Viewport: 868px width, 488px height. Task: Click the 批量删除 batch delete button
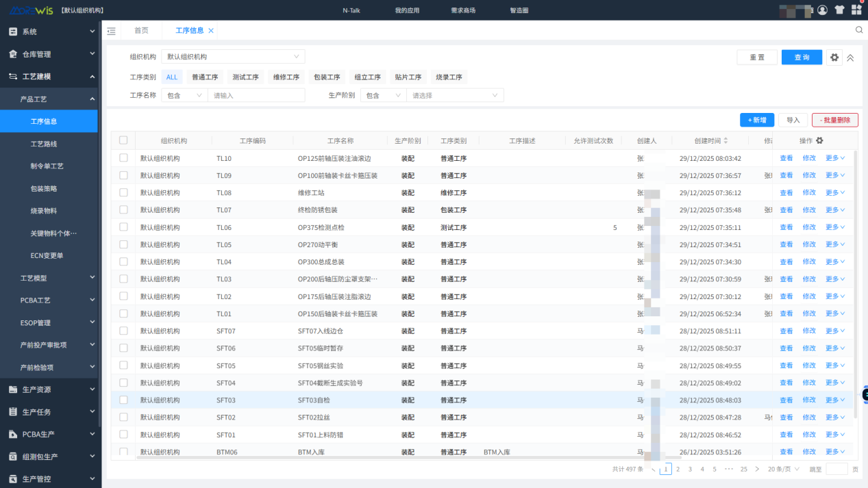835,120
